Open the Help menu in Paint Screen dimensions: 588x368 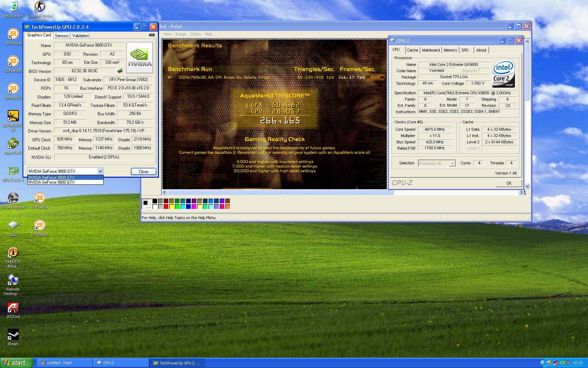(x=209, y=34)
